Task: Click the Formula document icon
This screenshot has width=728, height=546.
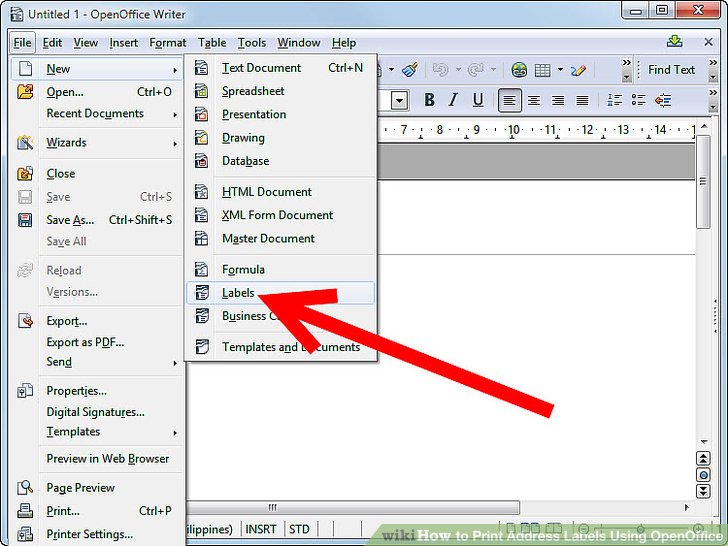Action: (x=202, y=269)
